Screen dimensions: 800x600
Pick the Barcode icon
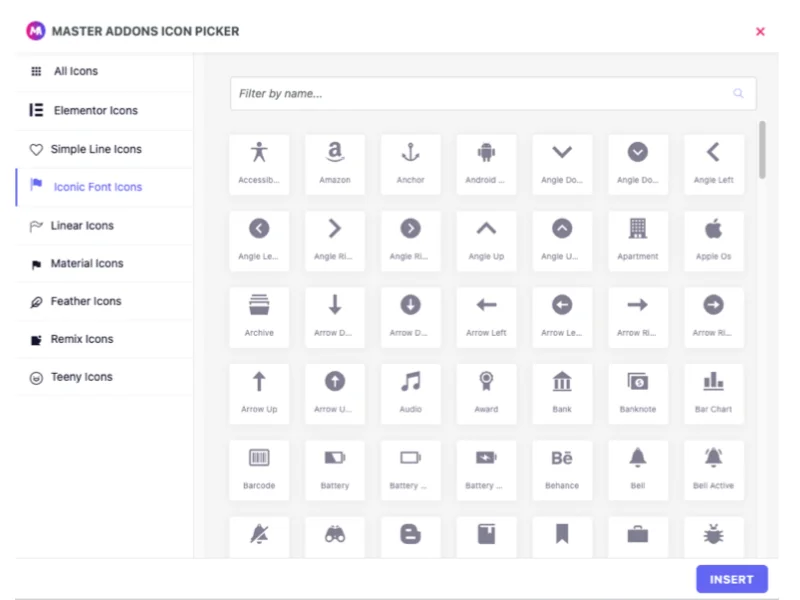pyautogui.click(x=259, y=470)
